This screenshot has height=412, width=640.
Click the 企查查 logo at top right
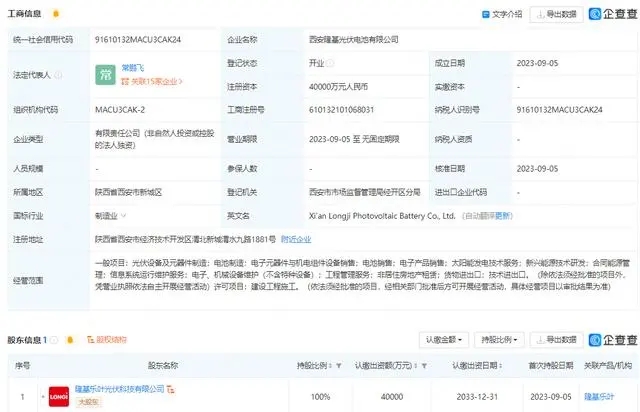click(610, 14)
